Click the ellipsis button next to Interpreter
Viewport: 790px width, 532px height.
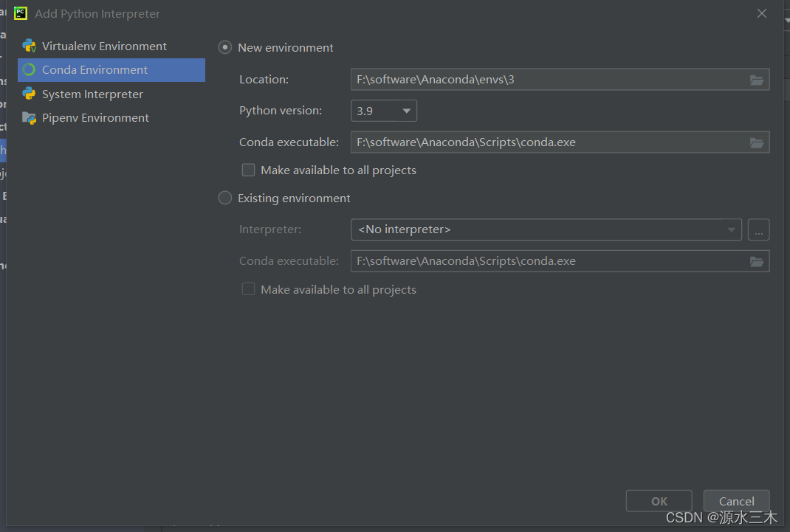pyautogui.click(x=758, y=229)
